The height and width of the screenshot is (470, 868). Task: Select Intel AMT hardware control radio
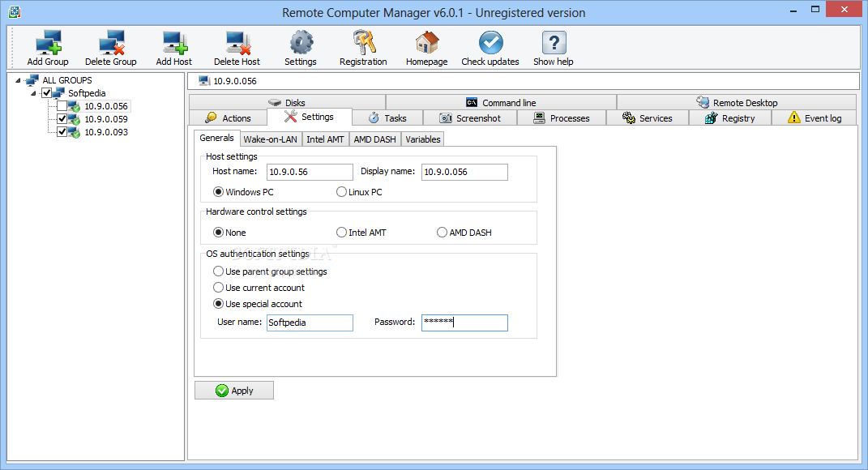(x=341, y=232)
